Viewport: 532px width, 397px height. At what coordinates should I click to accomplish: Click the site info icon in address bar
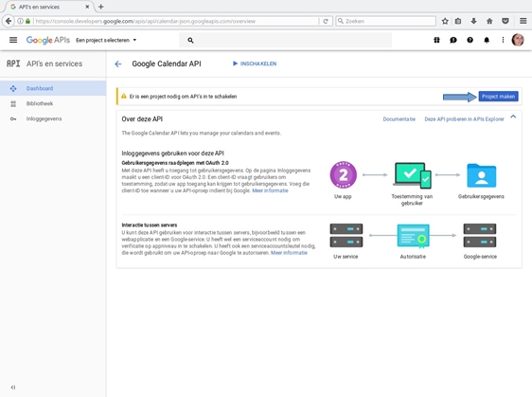(x=21, y=21)
